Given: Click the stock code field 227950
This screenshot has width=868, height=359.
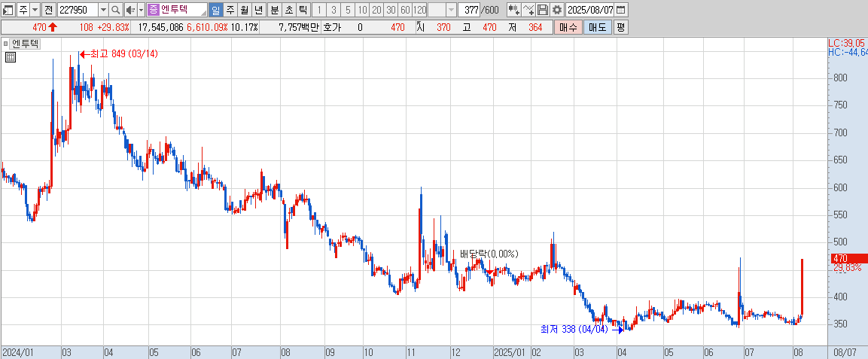Looking at the screenshot, I should click(x=78, y=9).
